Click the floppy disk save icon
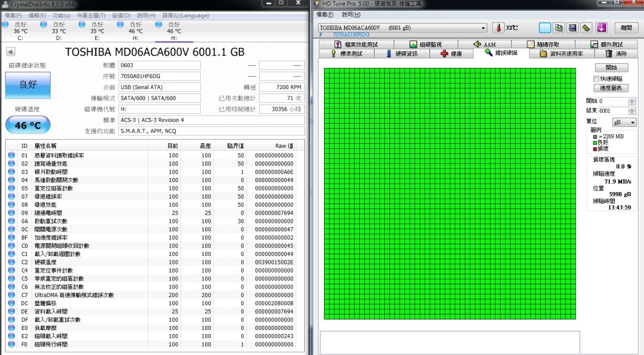Screen dimensions: 644x355 tap(572, 28)
